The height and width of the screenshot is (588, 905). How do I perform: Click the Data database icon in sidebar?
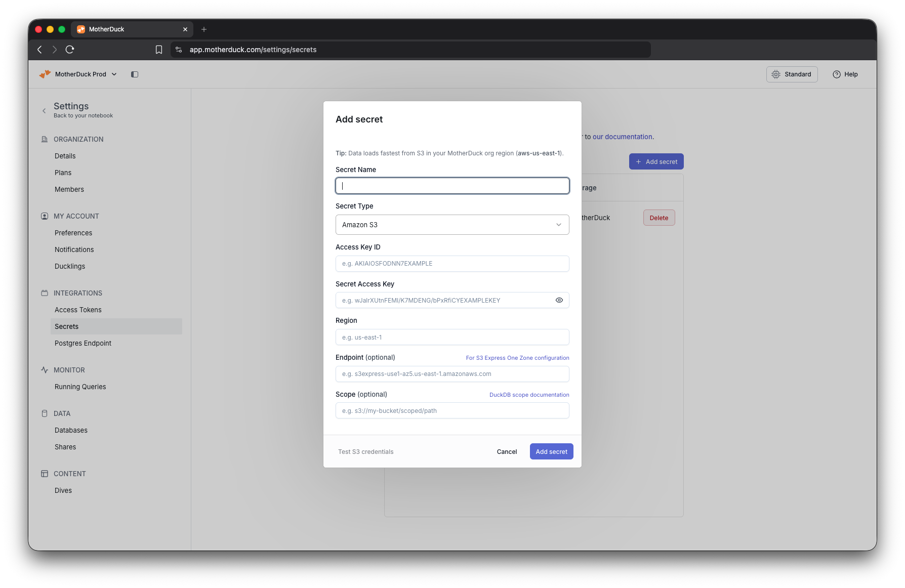[45, 413]
